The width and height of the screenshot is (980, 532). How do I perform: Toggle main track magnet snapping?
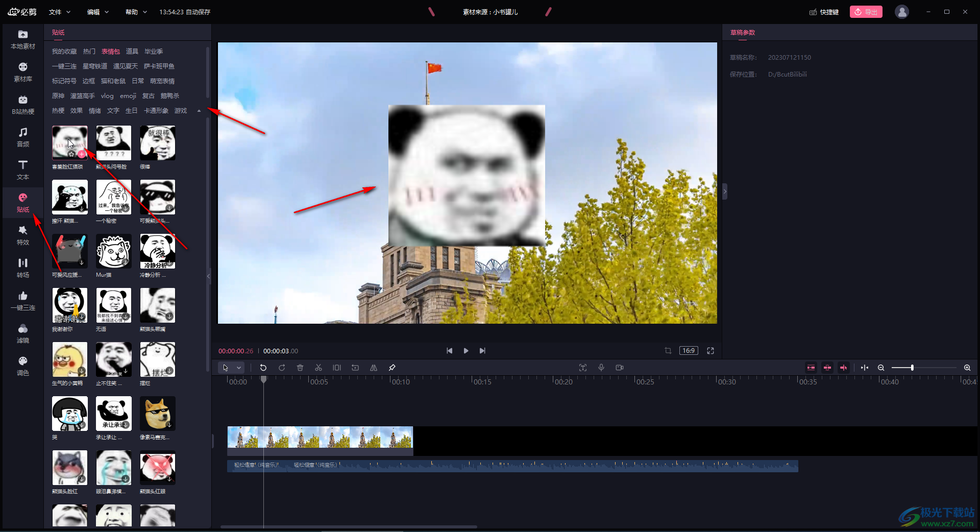pos(811,368)
